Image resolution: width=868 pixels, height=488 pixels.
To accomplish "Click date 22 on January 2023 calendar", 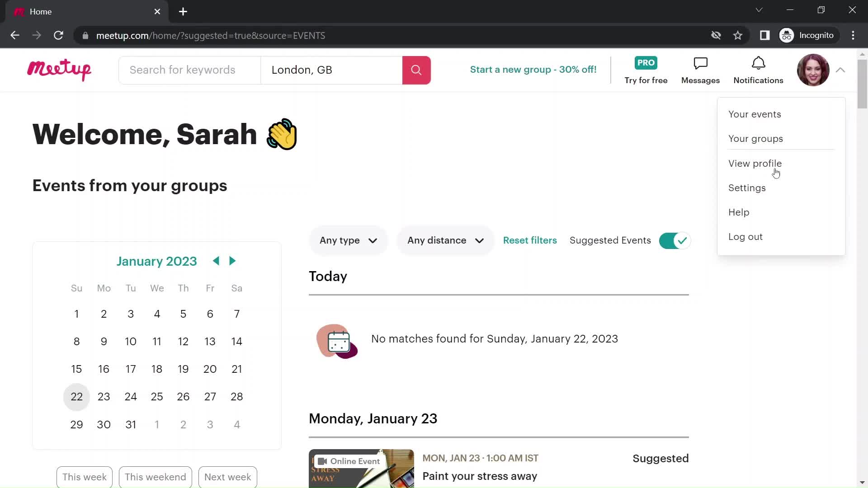I will pyautogui.click(x=76, y=396).
